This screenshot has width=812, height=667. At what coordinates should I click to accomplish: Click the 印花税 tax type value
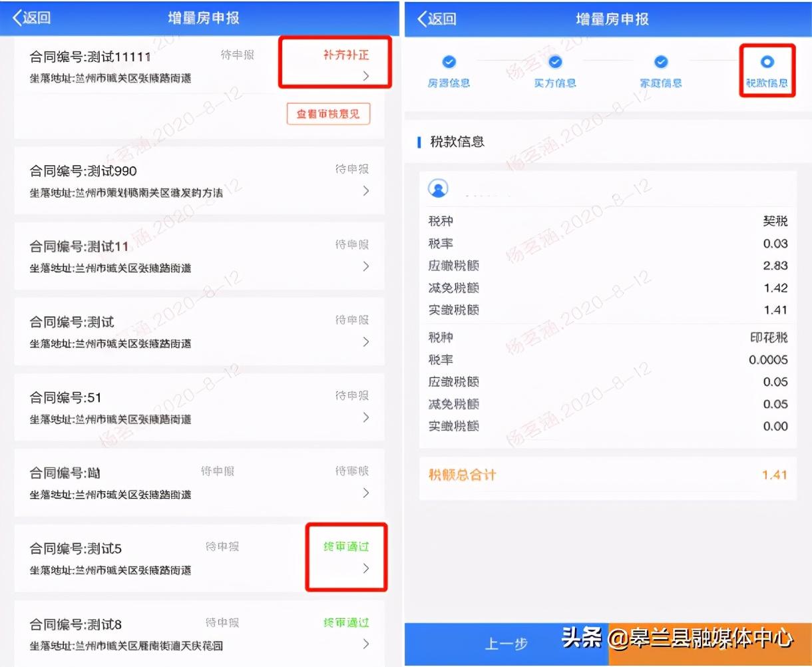coord(769,337)
